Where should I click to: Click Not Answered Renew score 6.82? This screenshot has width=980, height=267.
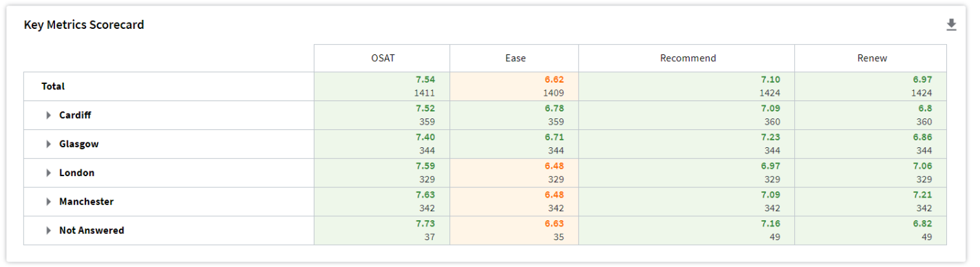[922, 224]
